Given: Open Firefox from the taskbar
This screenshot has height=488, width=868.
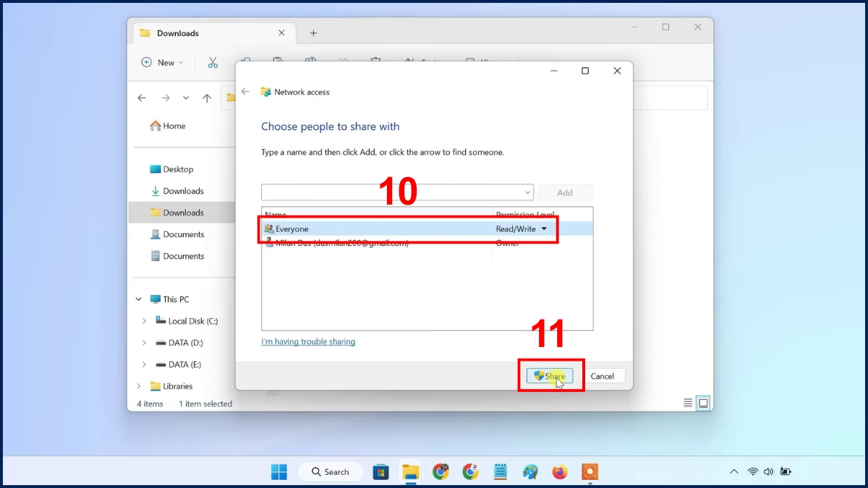Looking at the screenshot, I should tap(560, 472).
